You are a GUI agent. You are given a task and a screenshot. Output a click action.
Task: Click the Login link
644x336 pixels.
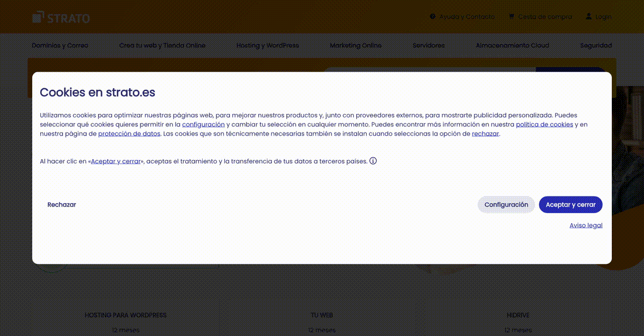click(x=603, y=17)
